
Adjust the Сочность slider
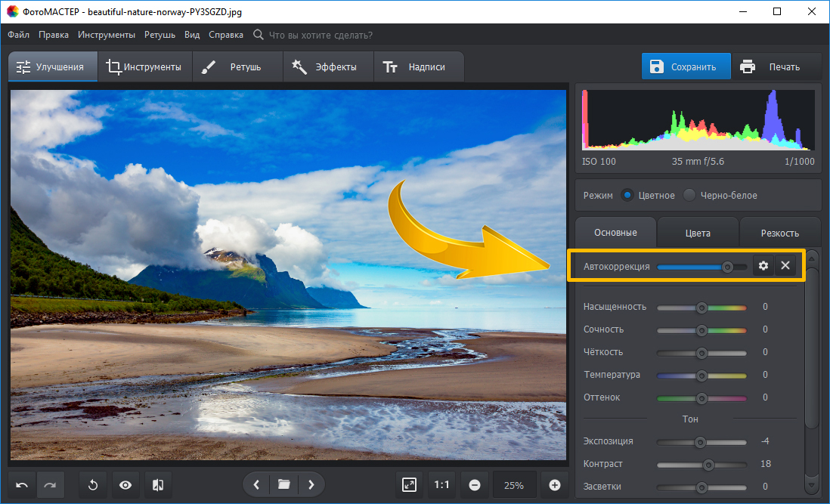702,330
